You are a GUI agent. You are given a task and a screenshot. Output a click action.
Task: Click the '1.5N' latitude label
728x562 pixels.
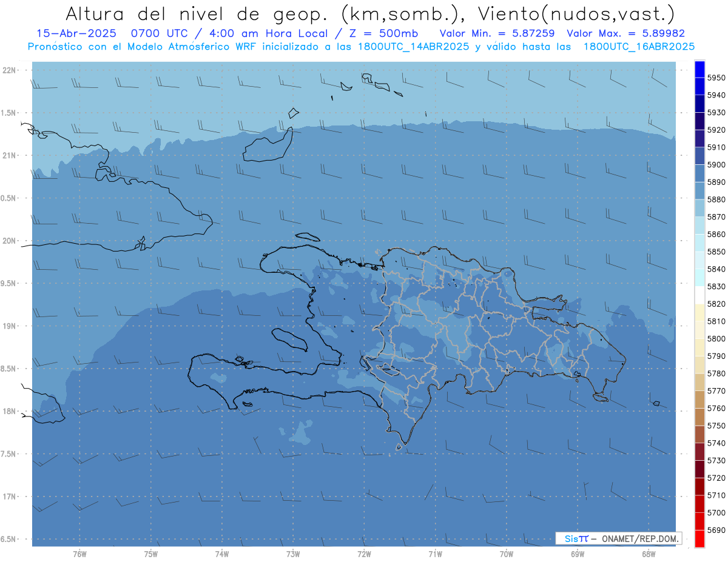pos(8,113)
